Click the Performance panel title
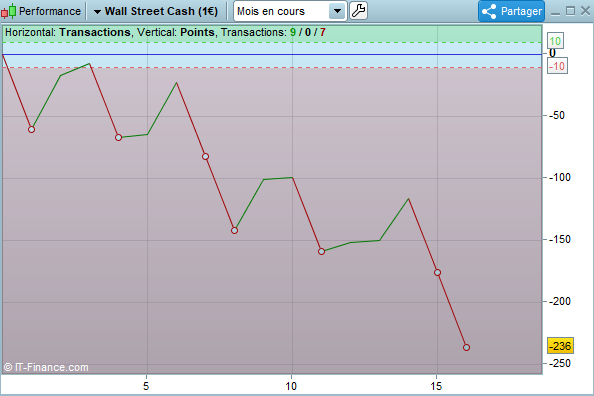The height and width of the screenshot is (396, 594). 50,11
